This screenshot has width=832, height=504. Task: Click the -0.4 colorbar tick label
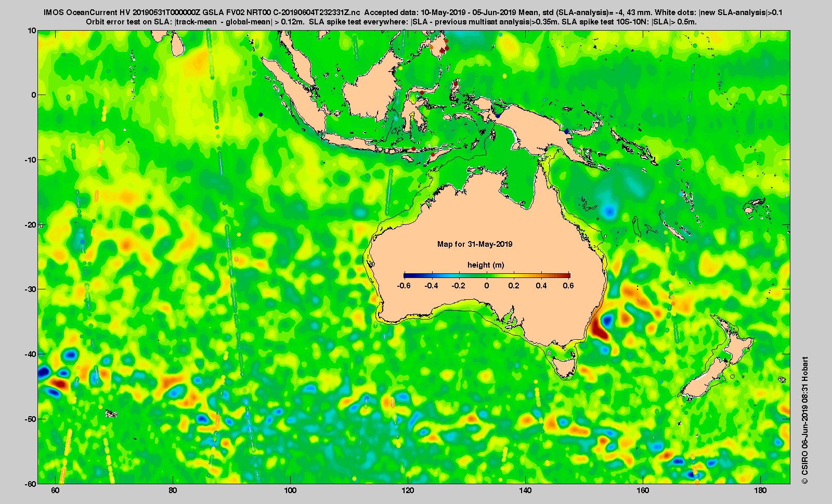tap(431, 286)
